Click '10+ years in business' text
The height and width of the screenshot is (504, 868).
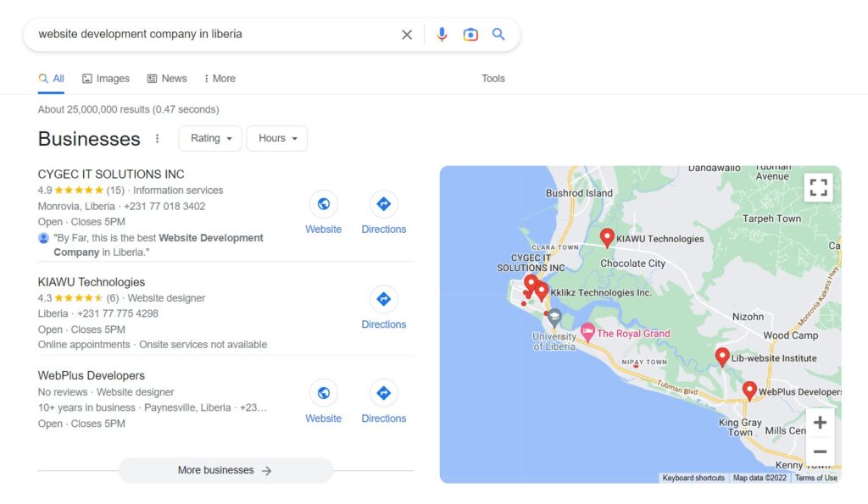click(86, 407)
